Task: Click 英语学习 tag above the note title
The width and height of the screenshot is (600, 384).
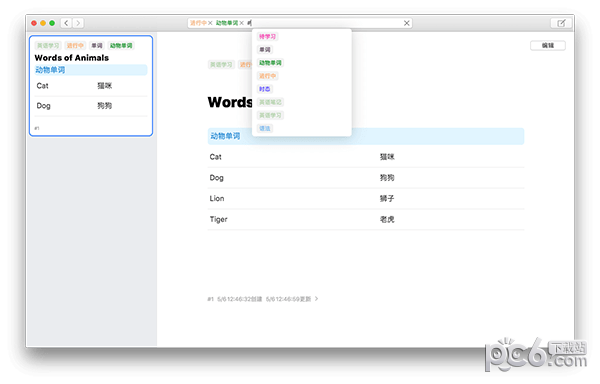Action: coord(221,65)
